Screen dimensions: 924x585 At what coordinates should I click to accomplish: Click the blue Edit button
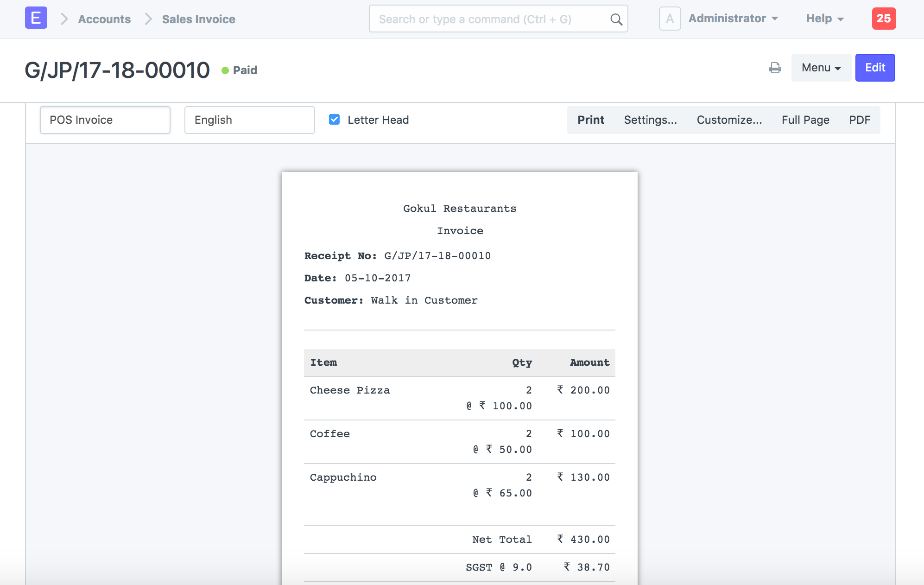[874, 68]
